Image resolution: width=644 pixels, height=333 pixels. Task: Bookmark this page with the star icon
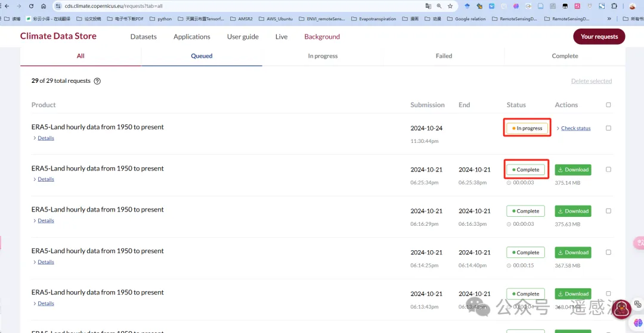point(450,6)
